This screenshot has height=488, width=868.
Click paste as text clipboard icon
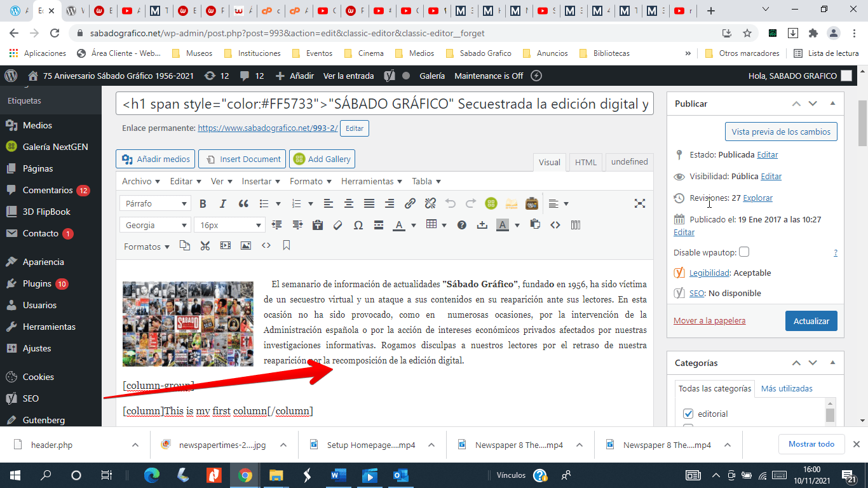[318, 225]
